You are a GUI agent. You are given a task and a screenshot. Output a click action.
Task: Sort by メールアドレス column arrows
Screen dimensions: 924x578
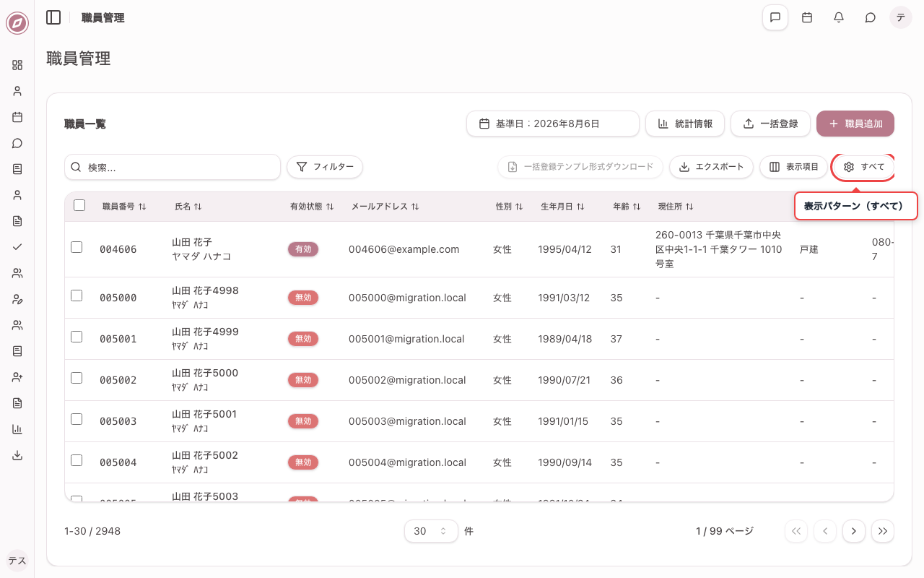pyautogui.click(x=415, y=207)
